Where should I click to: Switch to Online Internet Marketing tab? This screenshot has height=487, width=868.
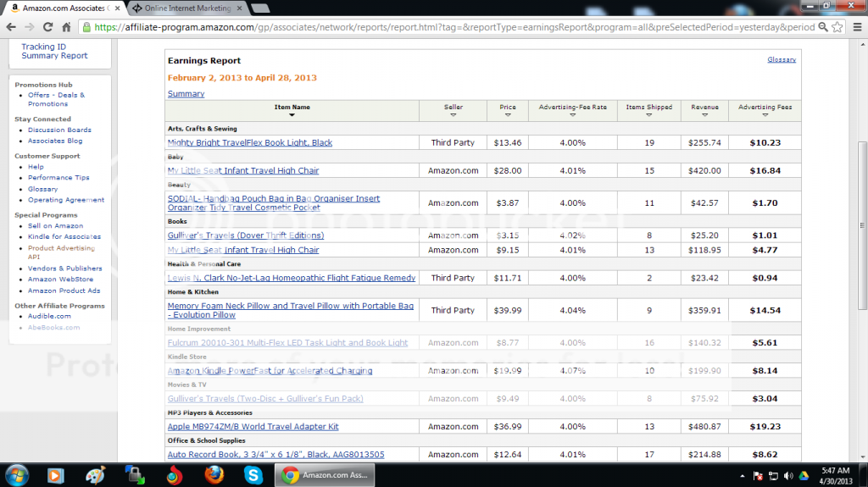click(187, 8)
